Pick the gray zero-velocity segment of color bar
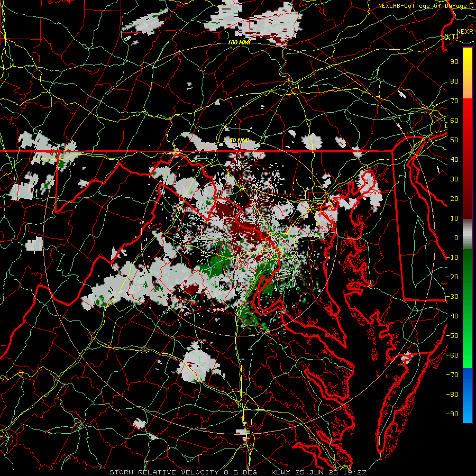This screenshot has width=476, height=476. pyautogui.click(x=467, y=234)
